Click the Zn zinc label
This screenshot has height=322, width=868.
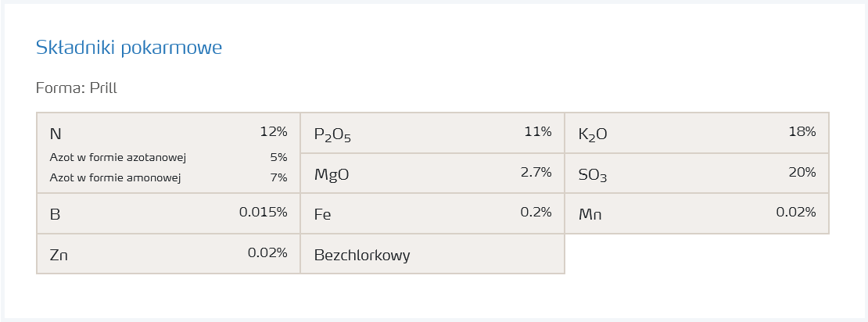click(x=59, y=255)
